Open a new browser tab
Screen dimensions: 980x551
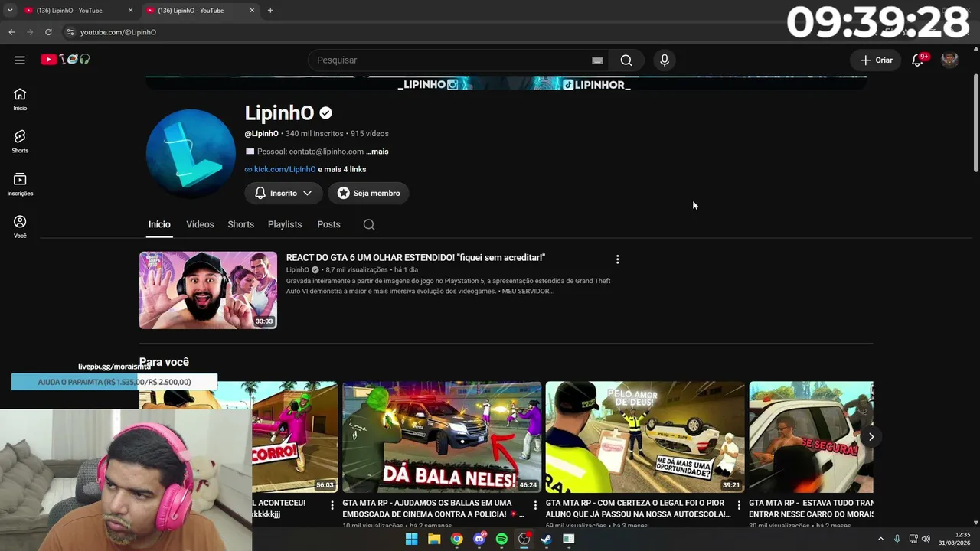[270, 10]
